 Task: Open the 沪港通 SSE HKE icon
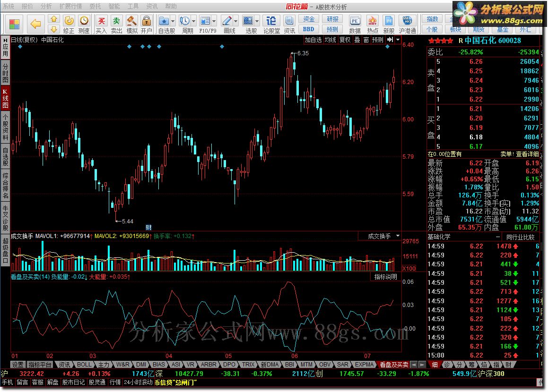pyautogui.click(x=407, y=21)
